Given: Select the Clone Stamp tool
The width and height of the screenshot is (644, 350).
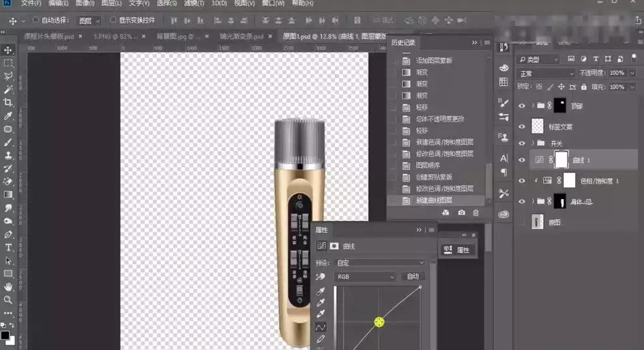Looking at the screenshot, I should 8,155.
